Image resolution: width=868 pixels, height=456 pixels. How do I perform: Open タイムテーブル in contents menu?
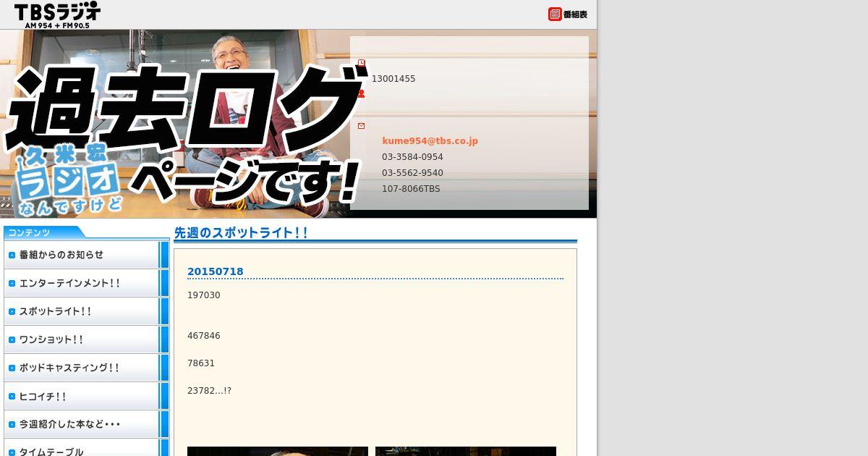(x=86, y=447)
